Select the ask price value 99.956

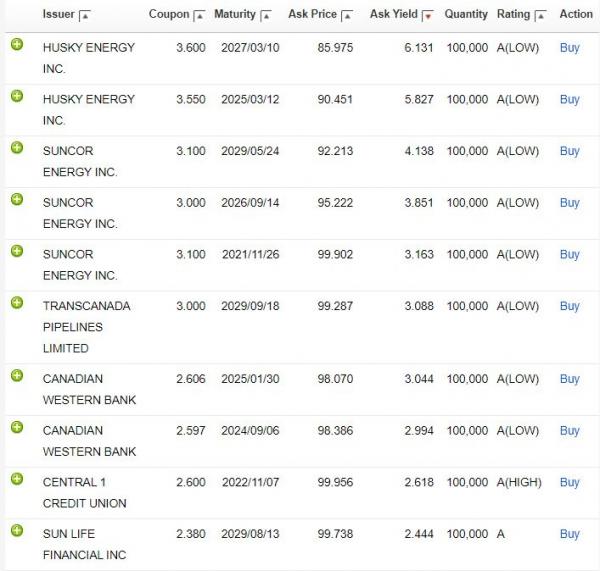pos(335,482)
